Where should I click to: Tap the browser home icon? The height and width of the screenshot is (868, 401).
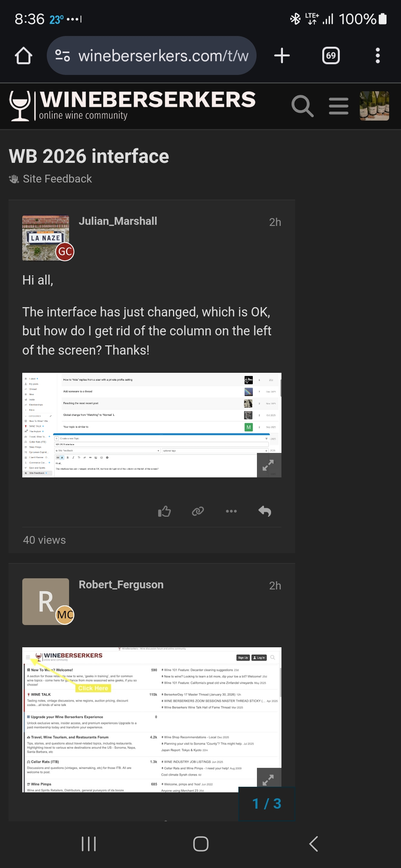click(x=23, y=56)
